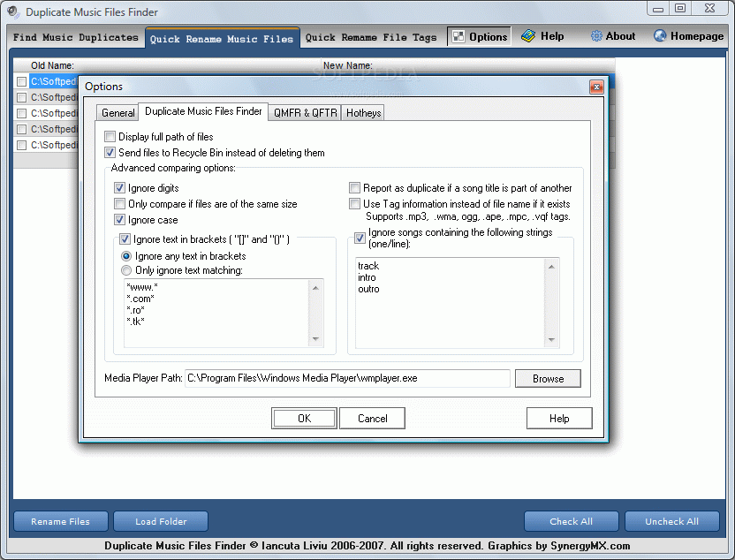The height and width of the screenshot is (560, 735).
Task: Check the first C:\Softpedi file row checkbox
Action: [21, 81]
